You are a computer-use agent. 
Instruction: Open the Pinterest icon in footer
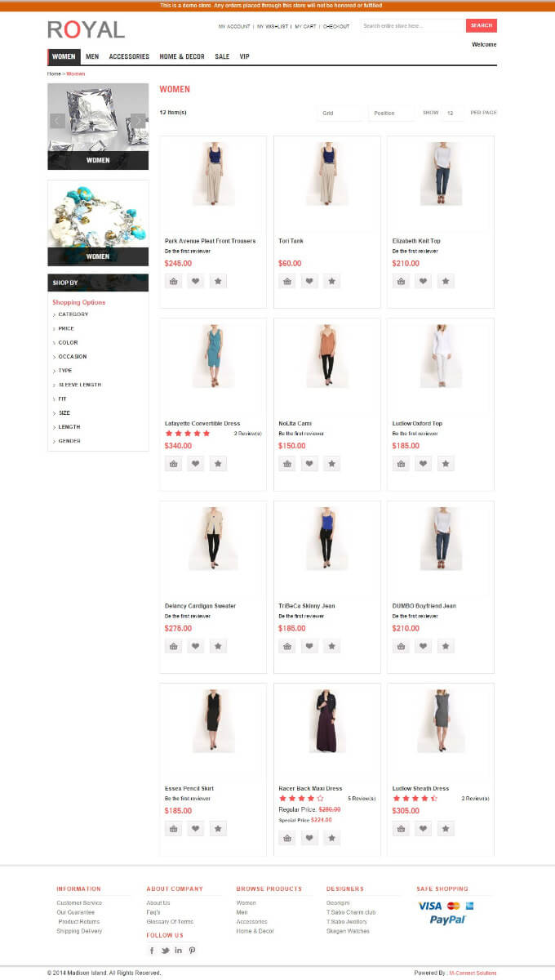click(192, 950)
